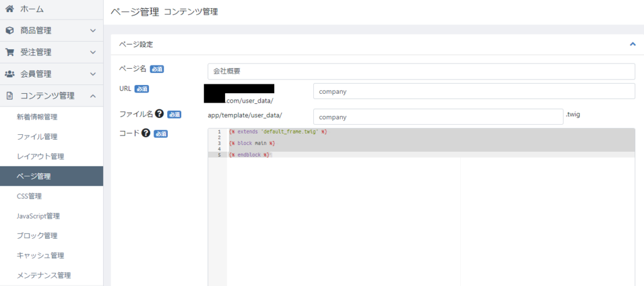Expand the 受注管理 menu
This screenshot has width=644, height=286.
click(x=92, y=52)
